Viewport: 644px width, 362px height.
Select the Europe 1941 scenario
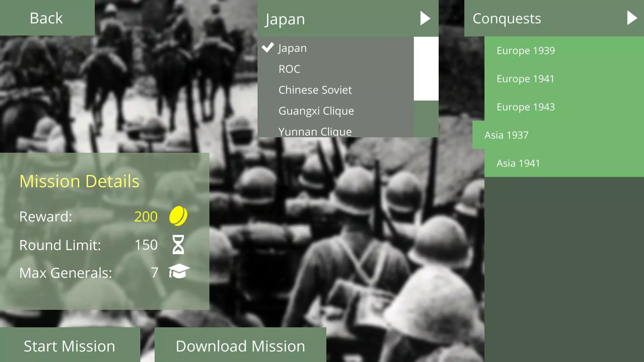point(525,79)
